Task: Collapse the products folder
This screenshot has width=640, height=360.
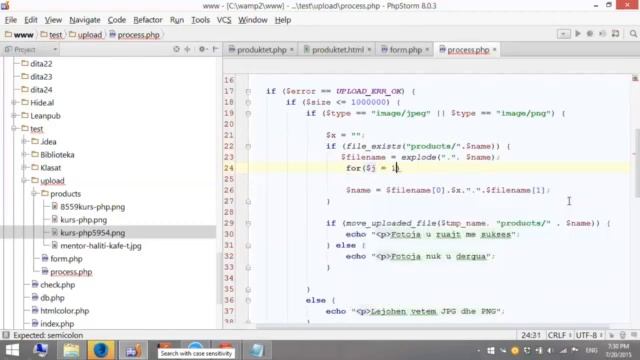Action: pos(34,193)
